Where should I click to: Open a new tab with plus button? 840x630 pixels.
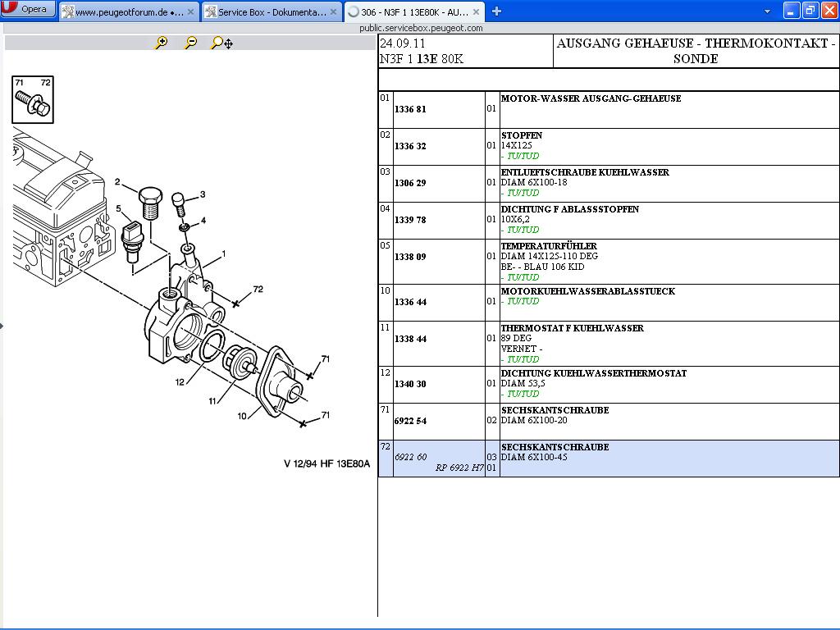point(496,11)
